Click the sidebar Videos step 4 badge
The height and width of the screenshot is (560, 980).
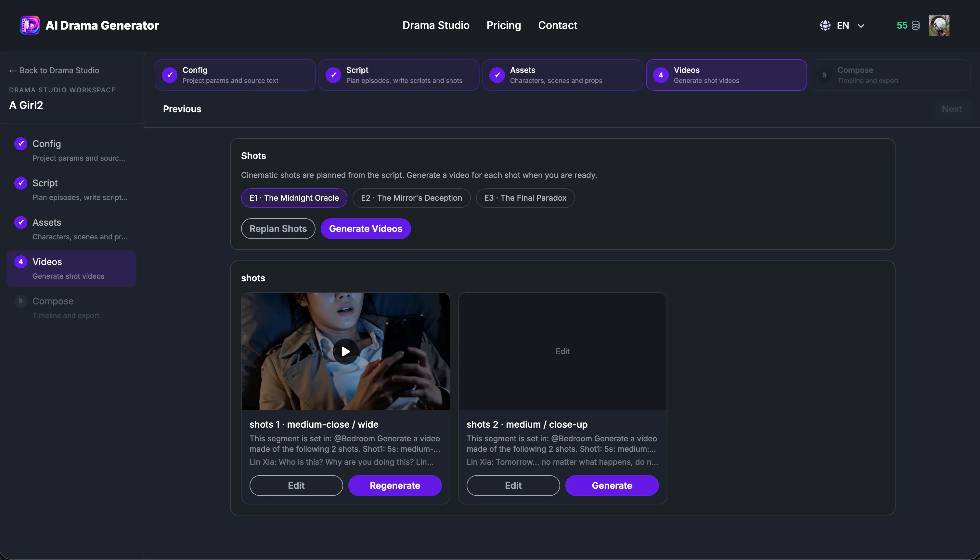pos(21,261)
